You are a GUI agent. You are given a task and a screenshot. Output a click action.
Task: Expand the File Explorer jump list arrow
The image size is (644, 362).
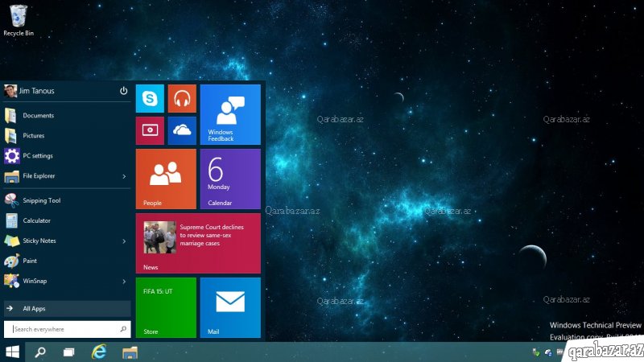pos(124,176)
